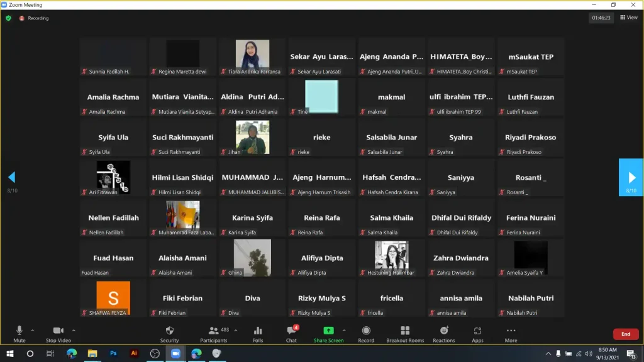Click the red End meeting button

pyautogui.click(x=626, y=334)
